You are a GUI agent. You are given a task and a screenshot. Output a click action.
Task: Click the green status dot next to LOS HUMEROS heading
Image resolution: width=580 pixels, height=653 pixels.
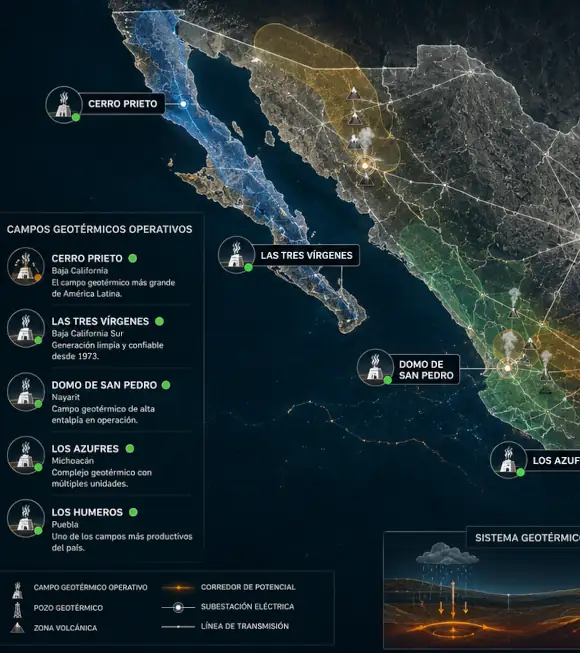point(133,512)
